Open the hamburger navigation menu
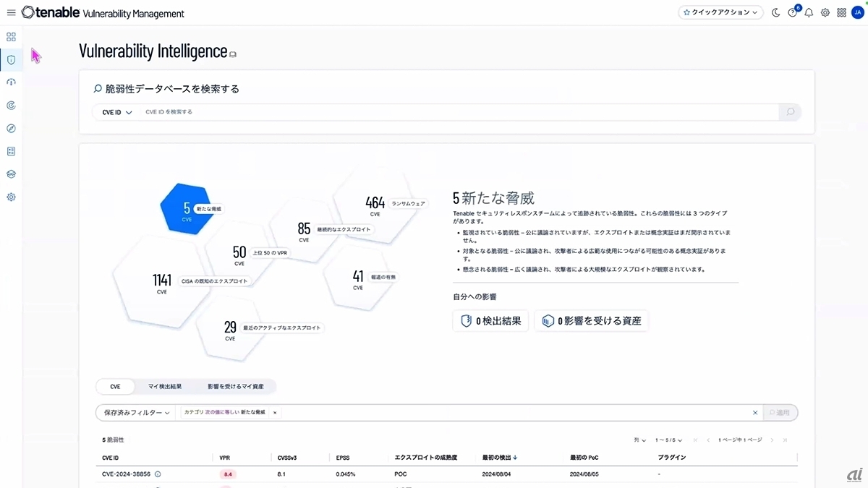Viewport: 868px width, 488px height. [11, 13]
